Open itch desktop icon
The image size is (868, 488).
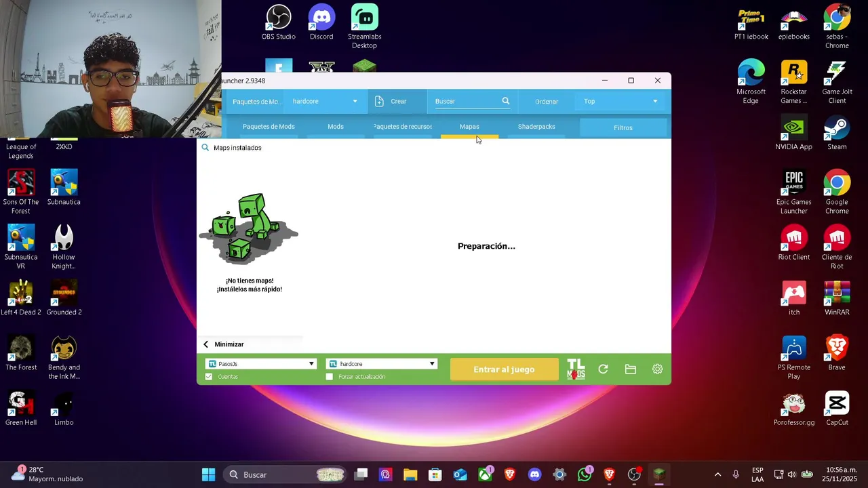[x=793, y=298]
